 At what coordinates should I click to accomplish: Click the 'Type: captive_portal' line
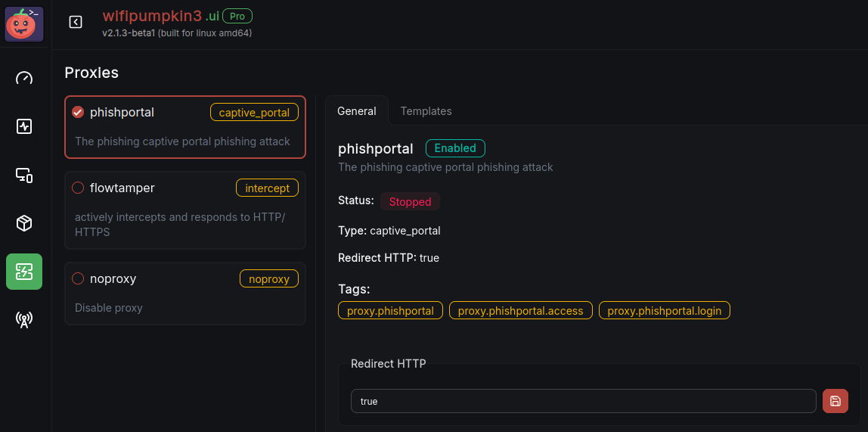tap(389, 231)
